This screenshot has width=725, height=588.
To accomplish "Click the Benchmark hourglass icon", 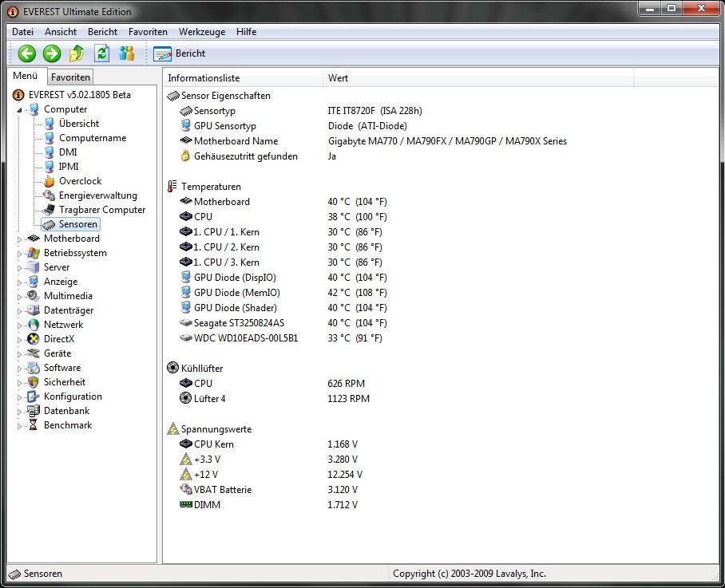I will pyautogui.click(x=34, y=425).
